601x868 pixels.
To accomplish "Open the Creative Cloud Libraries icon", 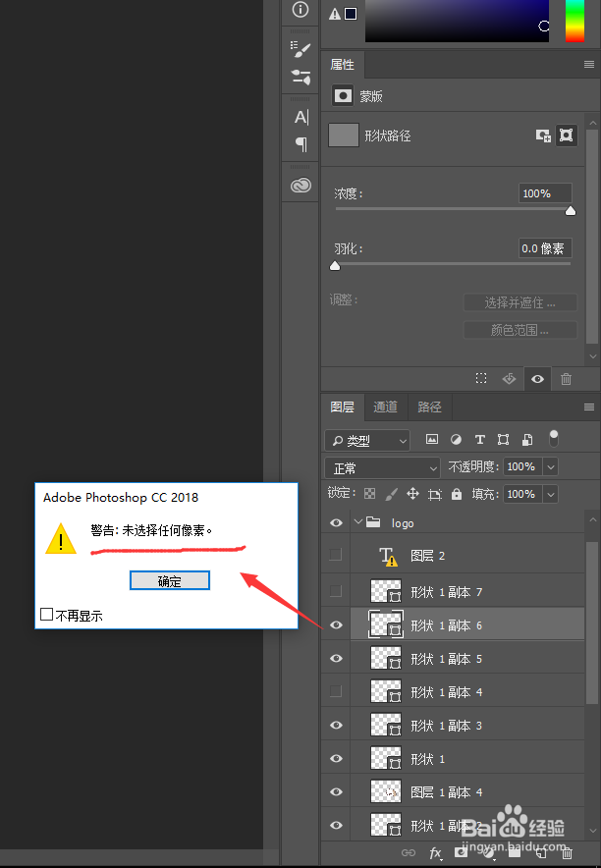I will [300, 185].
